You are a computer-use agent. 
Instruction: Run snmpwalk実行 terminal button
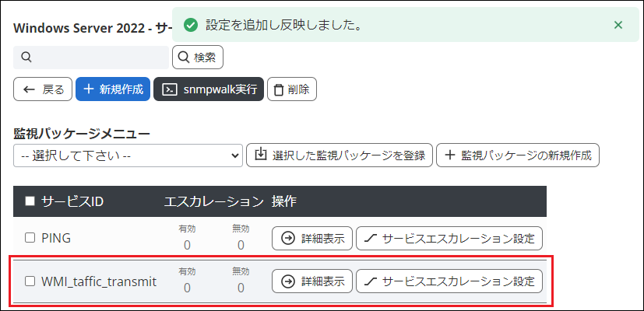pos(209,89)
